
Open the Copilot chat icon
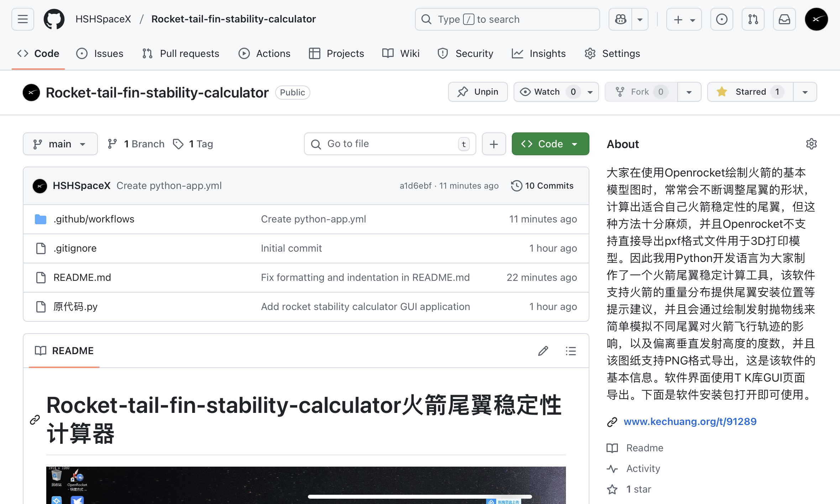click(620, 19)
